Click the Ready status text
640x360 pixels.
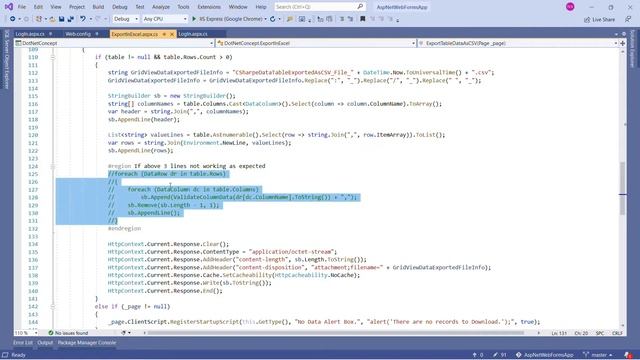pos(18,355)
